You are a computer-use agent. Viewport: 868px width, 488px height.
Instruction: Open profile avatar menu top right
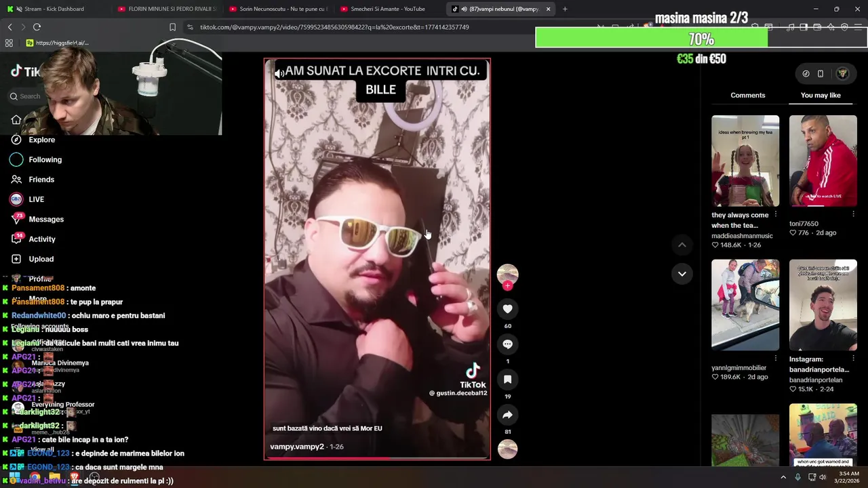point(842,73)
